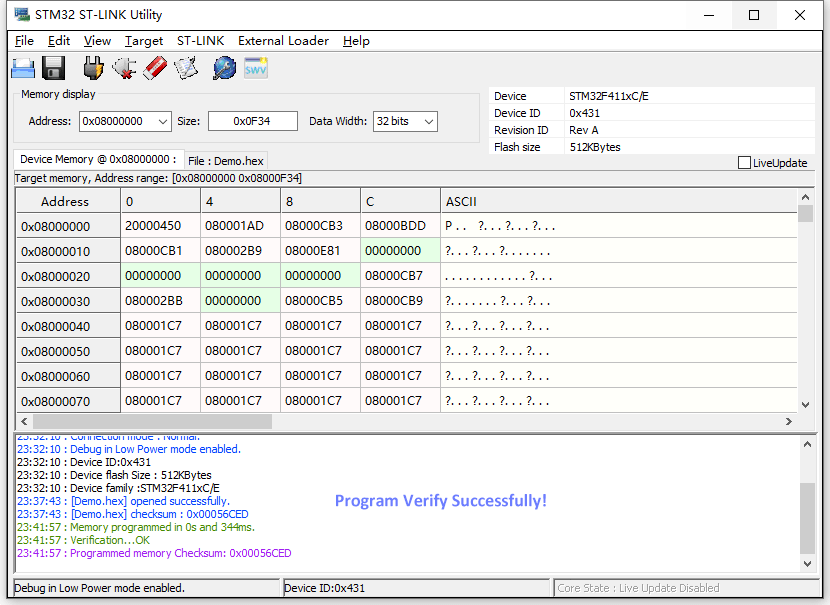This screenshot has width=830, height=605.
Task: Click the '[Demo.hex] opened successfully' log line
Action: pyautogui.click(x=123, y=501)
